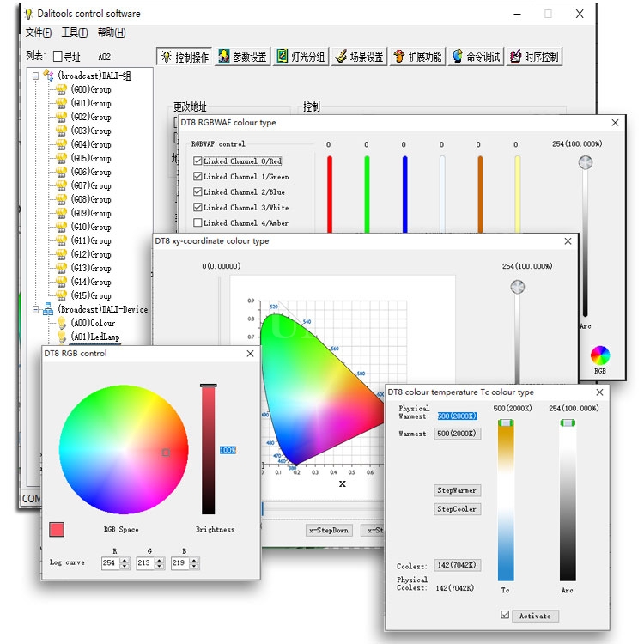Click the (A00)Colour lamp icon
Image resolution: width=644 pixels, height=644 pixels.
click(61, 323)
